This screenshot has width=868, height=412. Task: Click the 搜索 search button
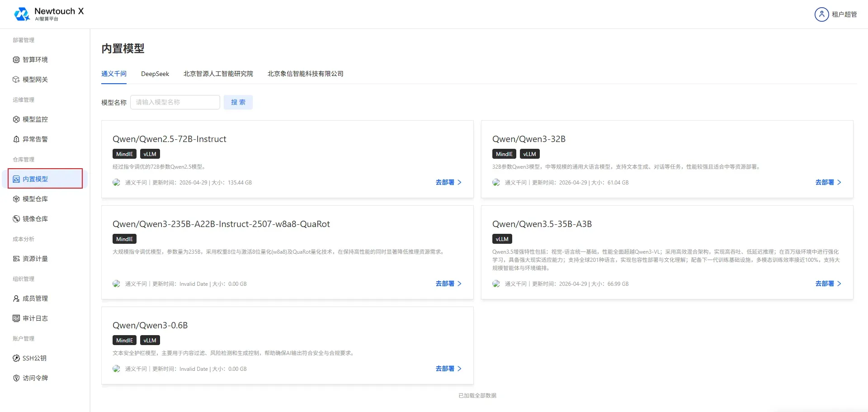pos(238,102)
